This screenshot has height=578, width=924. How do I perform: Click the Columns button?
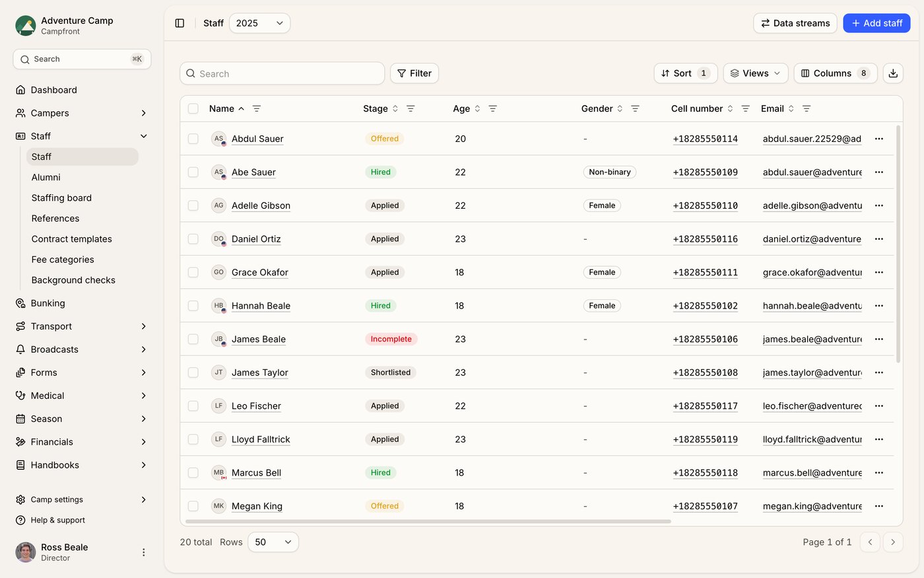tap(836, 73)
